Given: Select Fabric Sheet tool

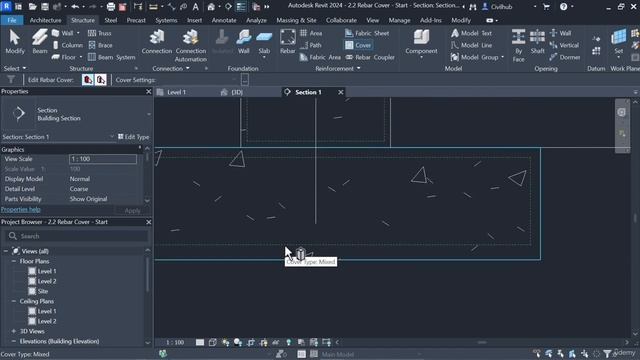Looking at the screenshot, I should click(367, 33).
